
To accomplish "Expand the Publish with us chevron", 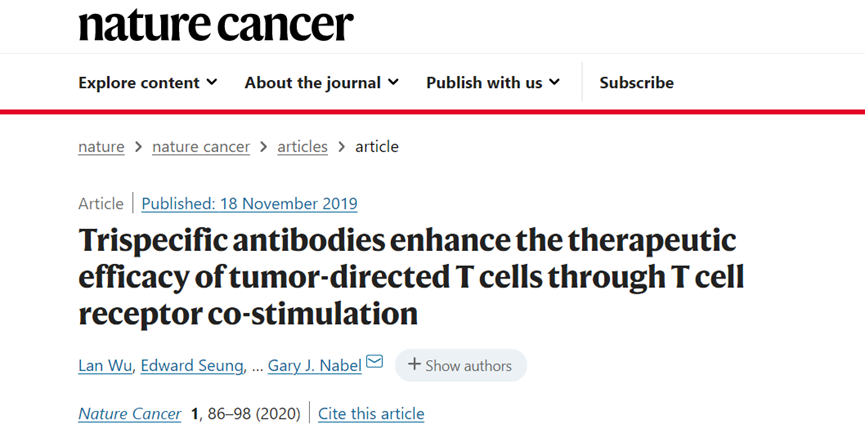I will 554,82.
